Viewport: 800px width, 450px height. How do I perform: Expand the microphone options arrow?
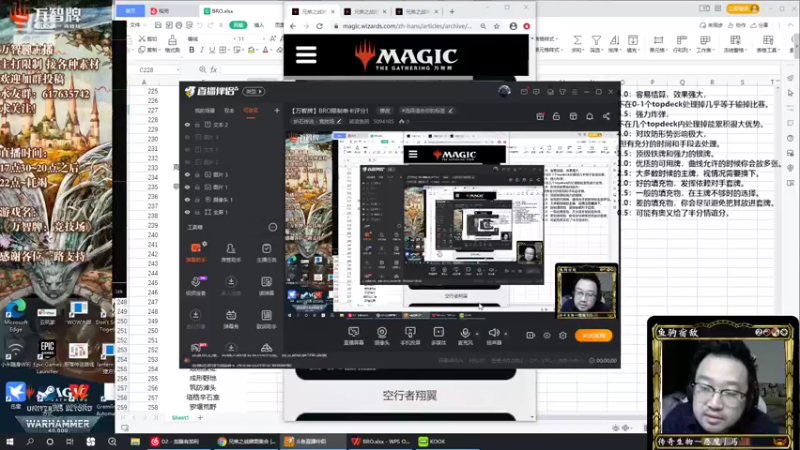(x=477, y=334)
